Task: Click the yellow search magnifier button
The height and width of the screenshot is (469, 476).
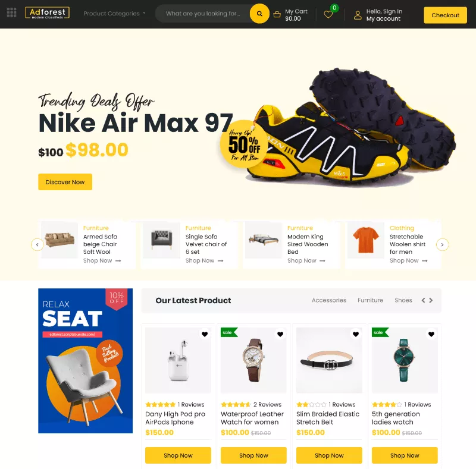Action: pyautogui.click(x=259, y=14)
